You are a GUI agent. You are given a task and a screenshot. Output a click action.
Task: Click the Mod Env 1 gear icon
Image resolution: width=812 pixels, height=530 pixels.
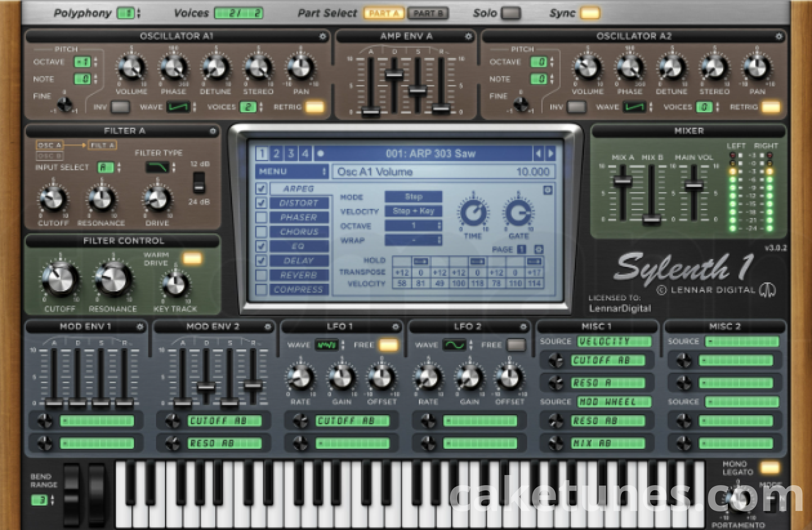[x=140, y=327]
